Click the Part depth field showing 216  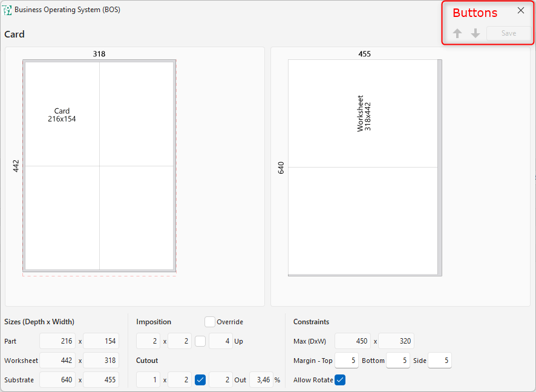click(58, 341)
